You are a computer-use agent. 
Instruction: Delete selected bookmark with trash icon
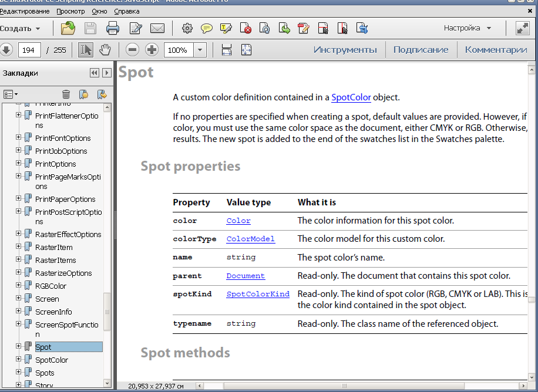coord(66,94)
